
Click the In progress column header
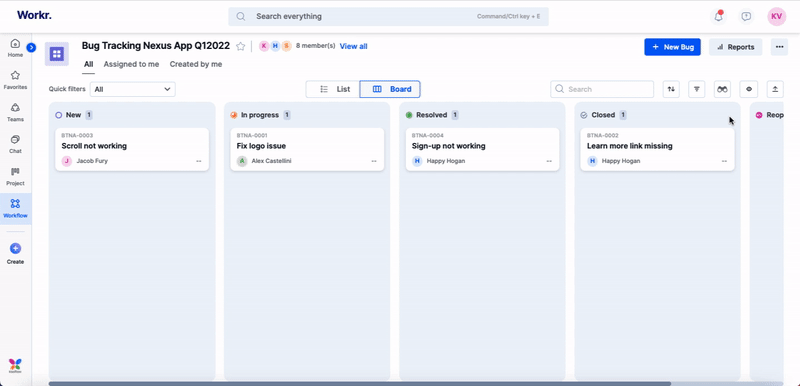coord(260,115)
